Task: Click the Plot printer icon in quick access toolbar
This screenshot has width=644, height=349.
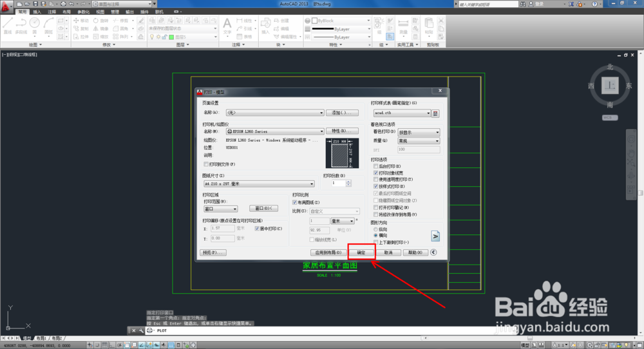Action: click(x=63, y=4)
